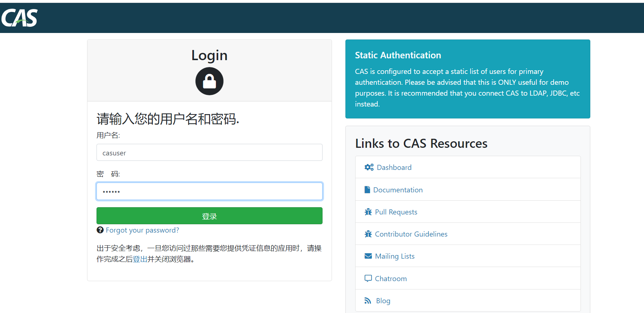
Task: Open the Blog link
Action: (383, 301)
